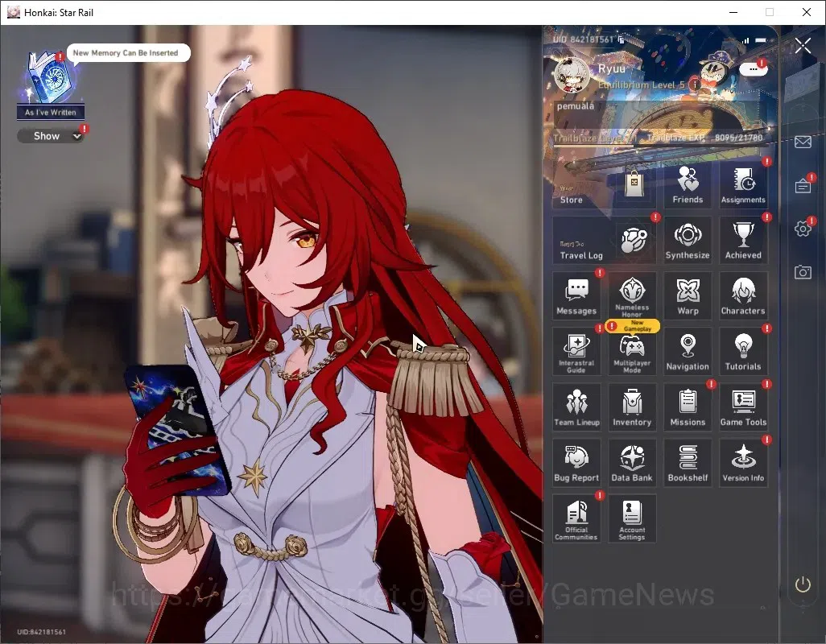Open the Interastral Guide

click(576, 351)
